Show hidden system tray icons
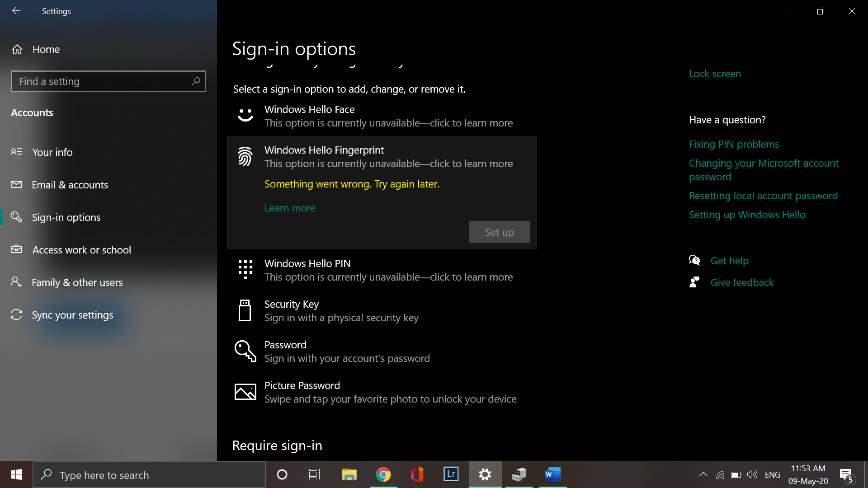This screenshot has width=868, height=488. coord(703,474)
